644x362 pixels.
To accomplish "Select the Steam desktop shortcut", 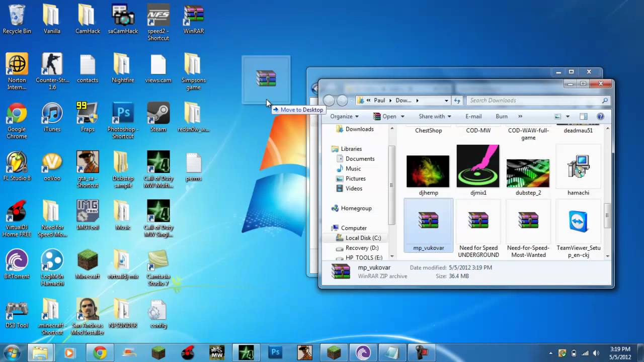I will click(x=158, y=118).
